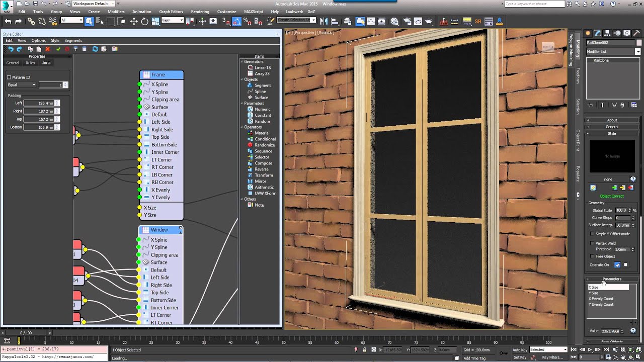Screen dimensions: 644x362
Task: Enable Simple Y Offset mode checkbox
Action: [592, 234]
